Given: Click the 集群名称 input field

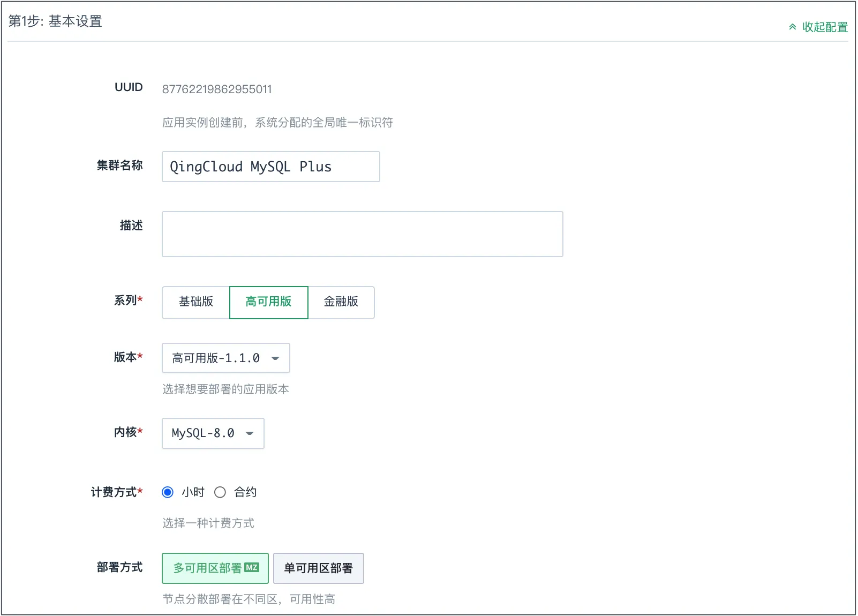Looking at the screenshot, I should click(271, 167).
